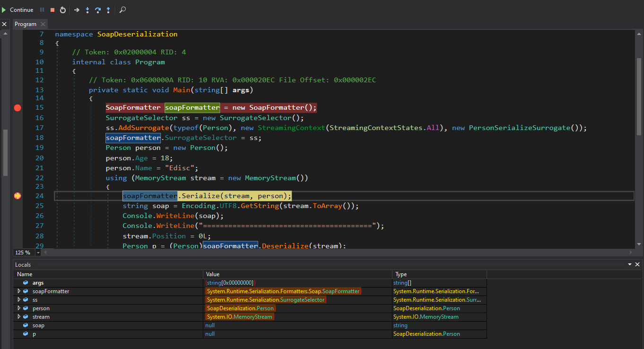Click the SoapDeserialization namespace name on line 7
The height and width of the screenshot is (349, 644).
tap(138, 34)
